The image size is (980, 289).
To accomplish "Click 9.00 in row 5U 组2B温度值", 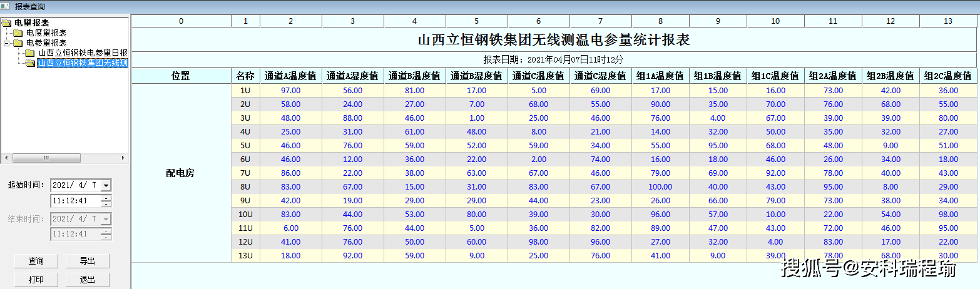I will coord(891,146).
